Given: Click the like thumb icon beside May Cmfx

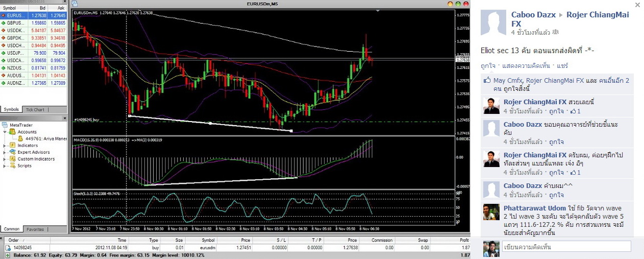Looking at the screenshot, I should [487, 80].
